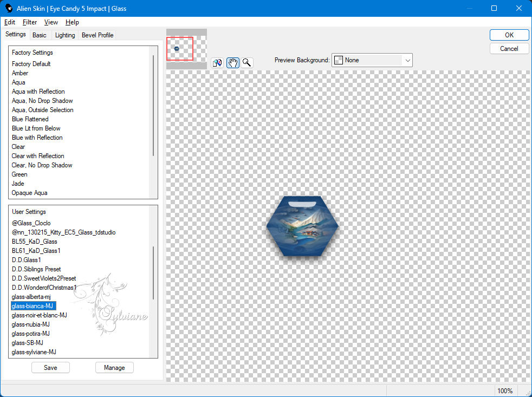Click the Alien Skin app icon in title bar

tap(9, 8)
